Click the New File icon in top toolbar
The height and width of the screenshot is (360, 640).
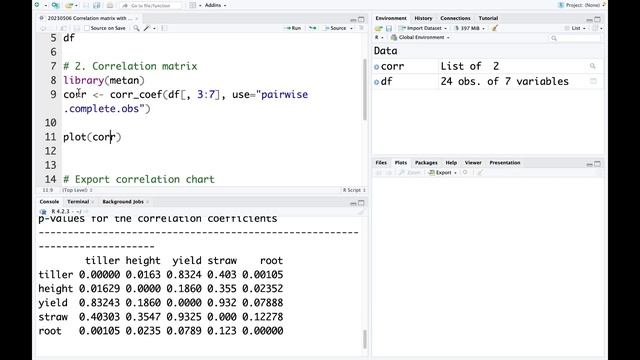coord(38,5)
